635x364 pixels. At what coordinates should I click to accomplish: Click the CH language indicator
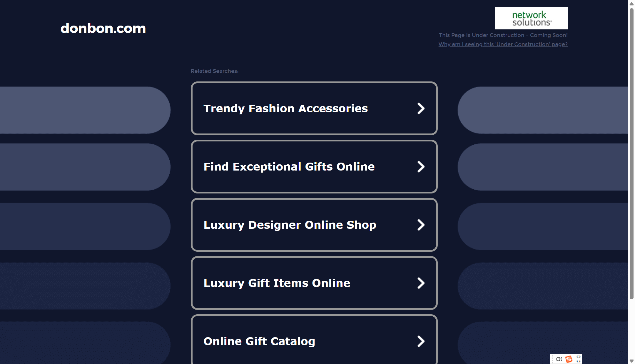[x=559, y=359]
